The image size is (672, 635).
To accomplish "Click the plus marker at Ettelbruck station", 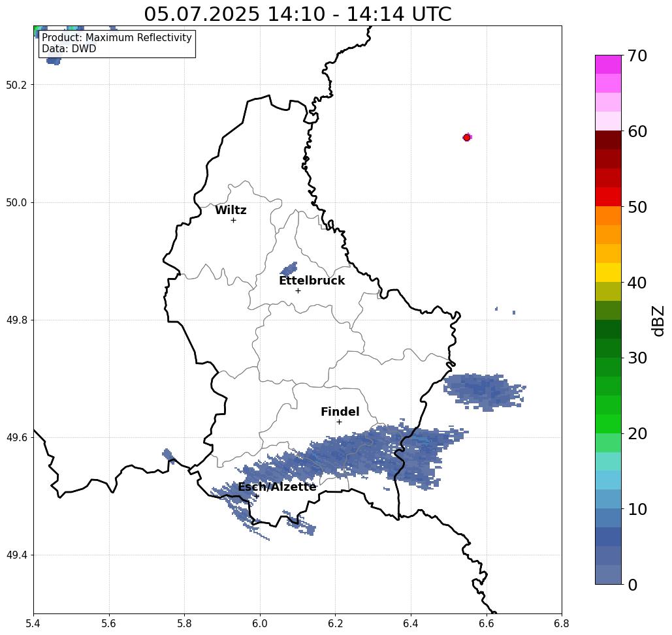I will tap(298, 290).
